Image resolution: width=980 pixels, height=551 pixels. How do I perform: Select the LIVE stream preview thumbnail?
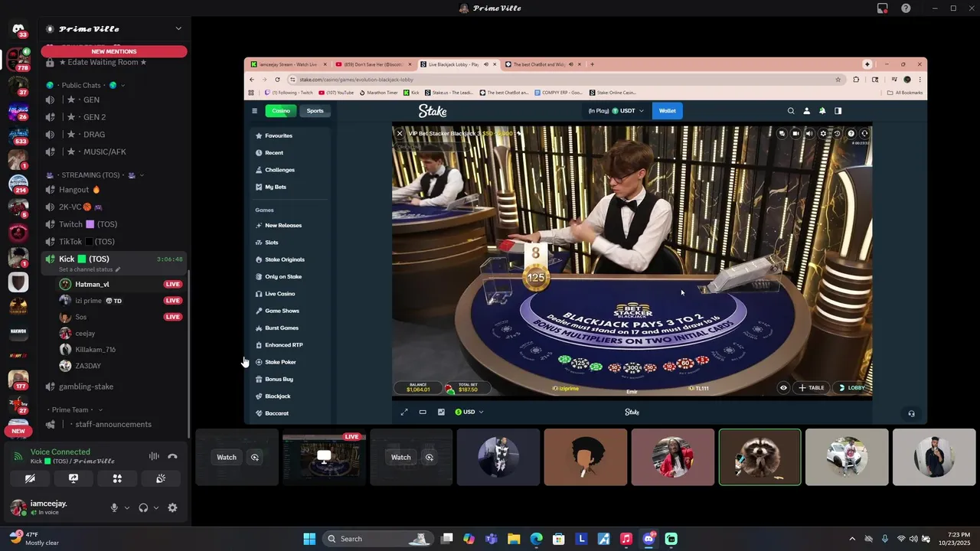coord(324,457)
